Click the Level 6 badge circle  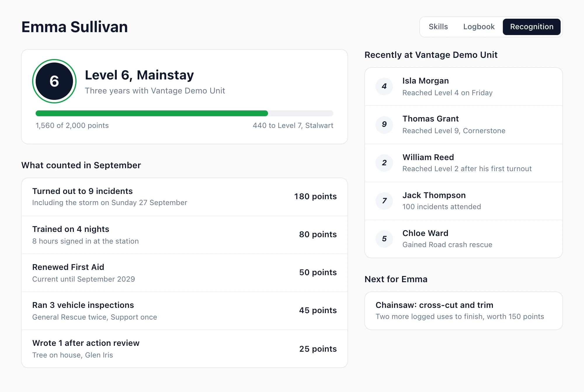[x=54, y=81]
